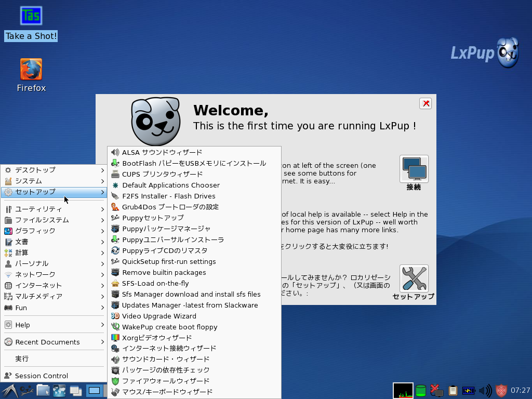Close the Welcome window with red X
The width and height of the screenshot is (532, 399).
click(425, 103)
